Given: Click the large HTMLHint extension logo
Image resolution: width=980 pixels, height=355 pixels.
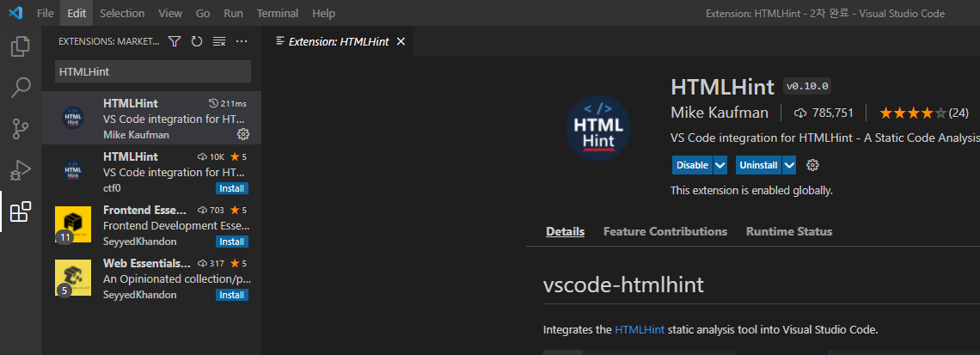Looking at the screenshot, I should point(598,128).
